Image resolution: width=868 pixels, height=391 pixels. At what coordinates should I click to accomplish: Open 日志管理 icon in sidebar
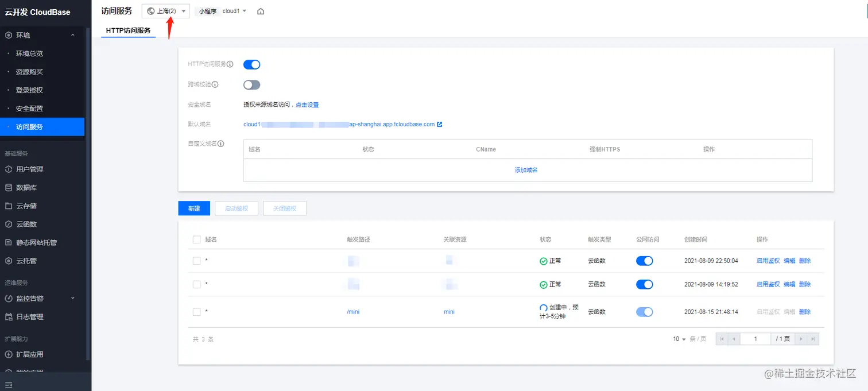tap(9, 317)
